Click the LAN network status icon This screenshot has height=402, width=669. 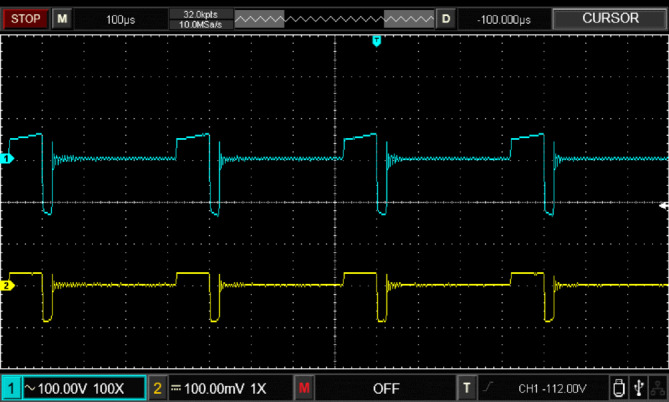tap(657, 388)
